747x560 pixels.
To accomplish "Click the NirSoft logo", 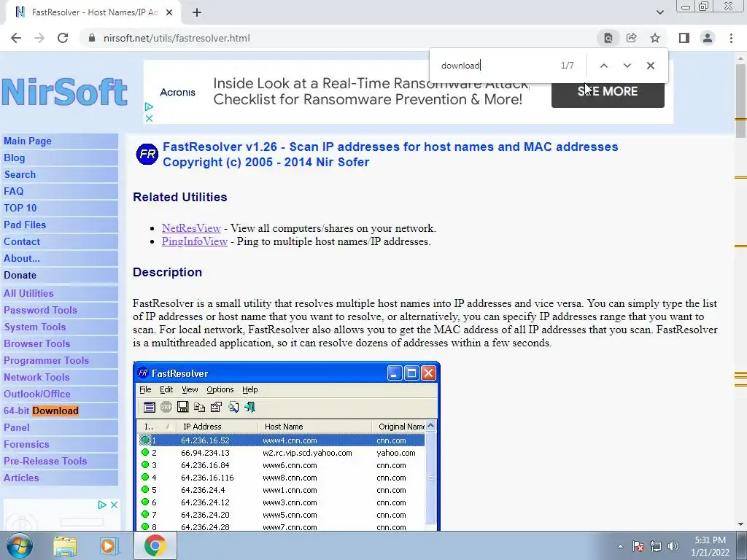I will (64, 92).
